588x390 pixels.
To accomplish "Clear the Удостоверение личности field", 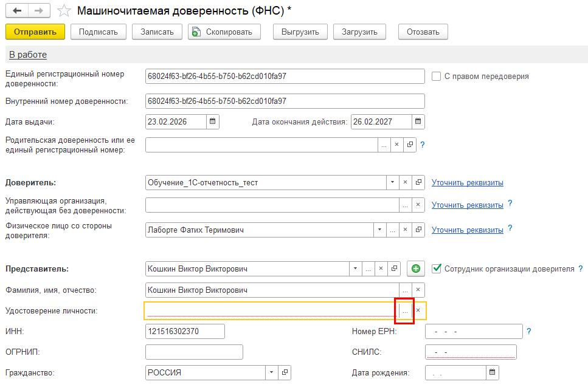I will 418,310.
